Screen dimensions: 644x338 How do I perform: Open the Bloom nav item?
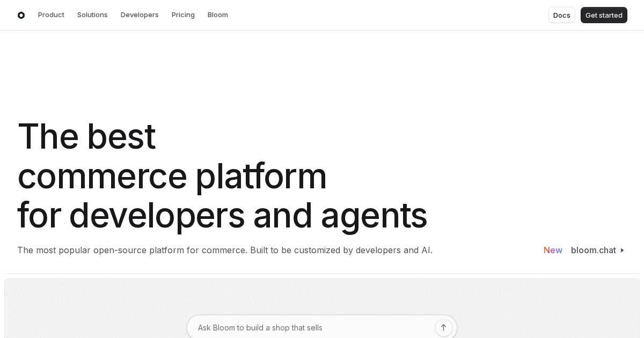point(218,15)
